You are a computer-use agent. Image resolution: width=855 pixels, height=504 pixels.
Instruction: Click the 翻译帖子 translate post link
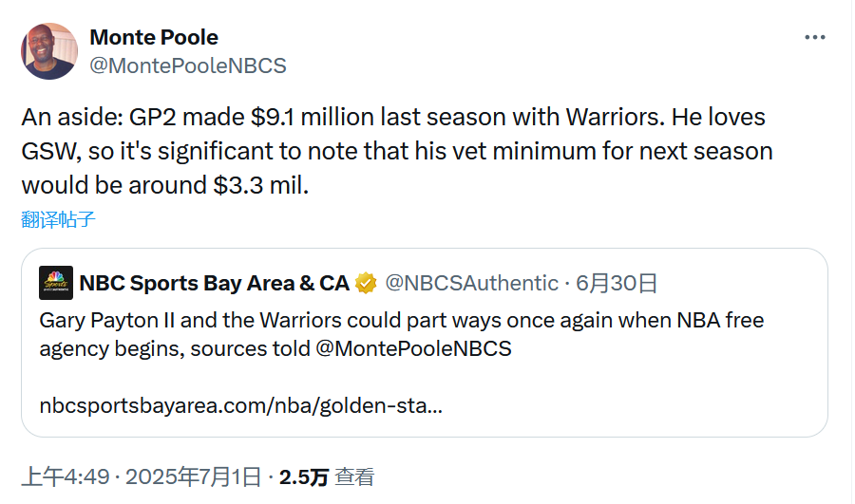[x=58, y=219]
